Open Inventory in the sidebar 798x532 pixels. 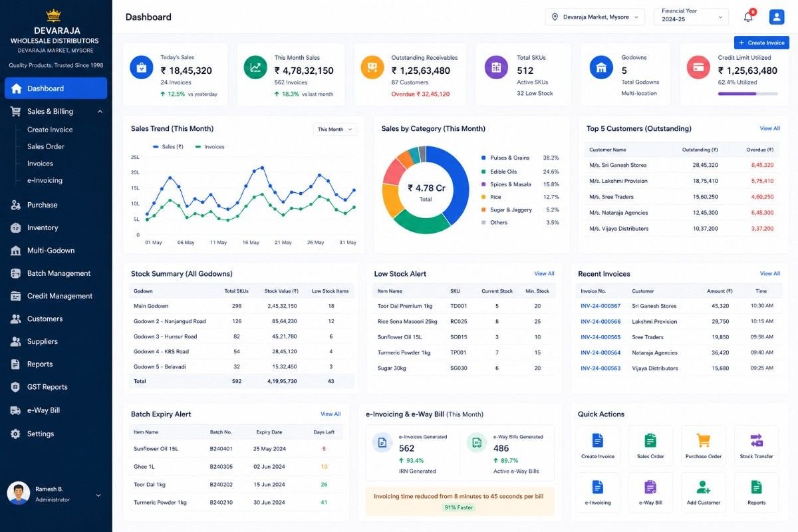56,227
